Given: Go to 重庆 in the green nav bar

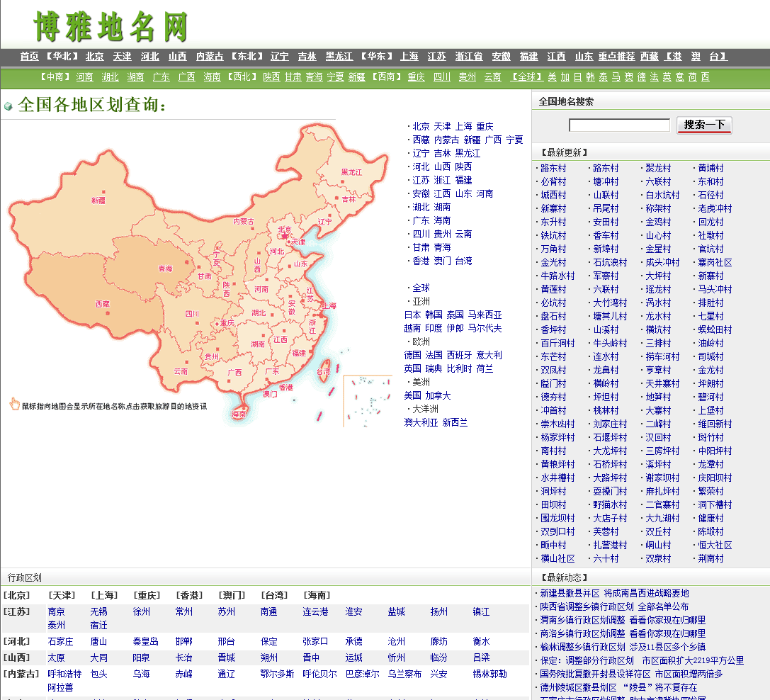Looking at the screenshot, I should [x=416, y=77].
